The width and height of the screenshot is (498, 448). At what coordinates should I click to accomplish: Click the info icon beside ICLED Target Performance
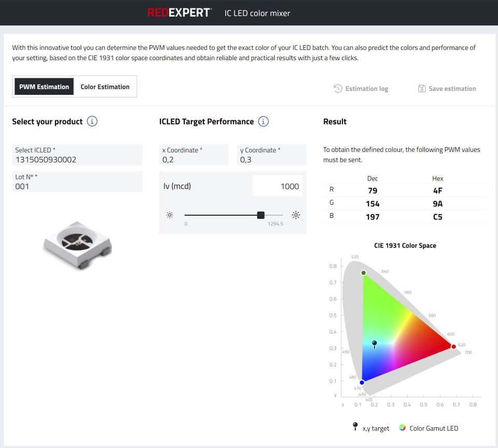[x=264, y=121]
